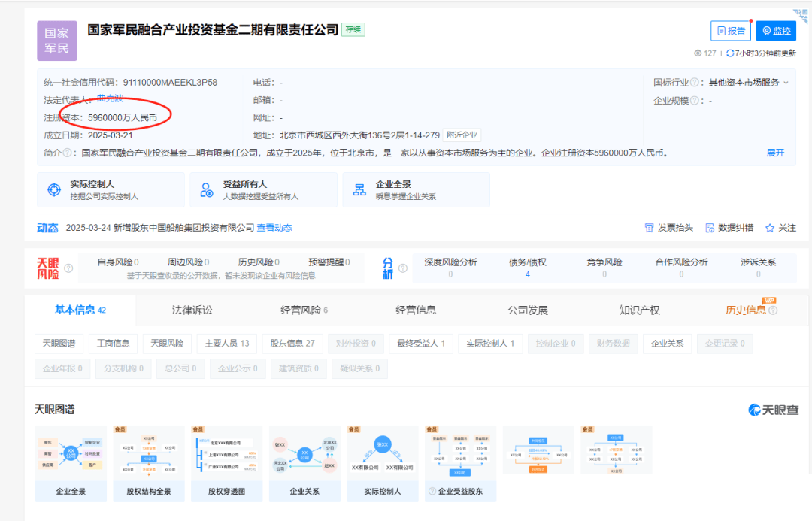This screenshot has height=521, width=812.
Task: Switch to the 历史信息 VIP tab
Action: tap(746, 310)
